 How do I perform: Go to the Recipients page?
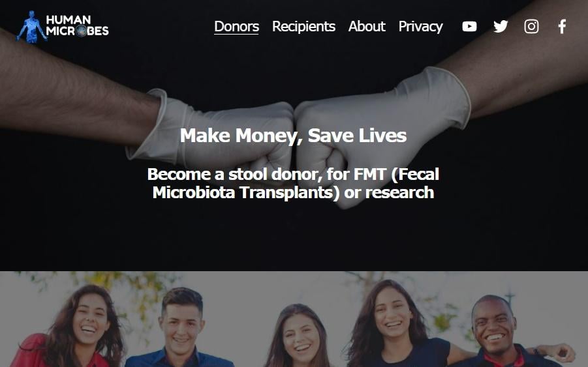coord(303,27)
